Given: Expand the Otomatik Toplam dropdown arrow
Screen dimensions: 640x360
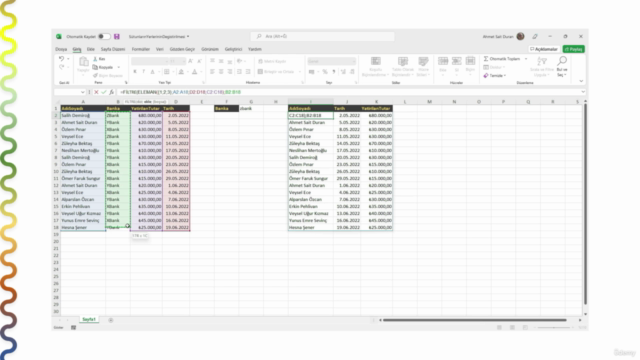Looking at the screenshot, I should click(x=526, y=59).
